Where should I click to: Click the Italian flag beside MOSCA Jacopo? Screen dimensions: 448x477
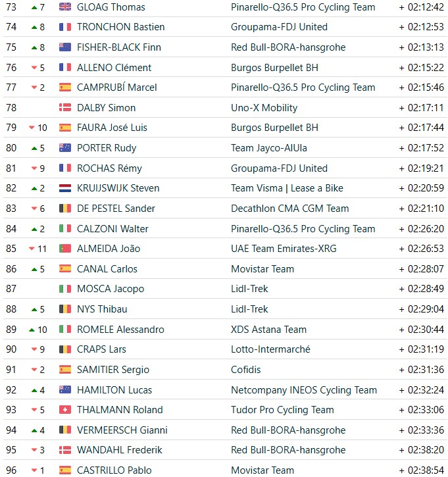coord(64,289)
